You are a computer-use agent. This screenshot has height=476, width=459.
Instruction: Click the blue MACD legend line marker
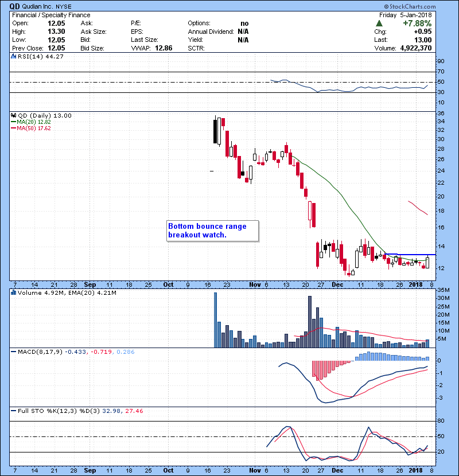(x=13, y=352)
